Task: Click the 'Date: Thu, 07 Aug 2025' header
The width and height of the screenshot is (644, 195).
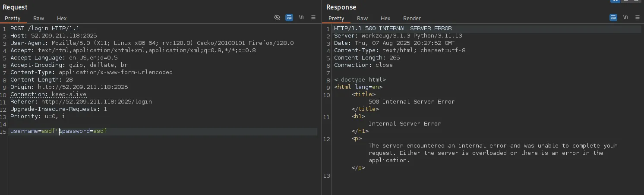Action: click(x=394, y=43)
